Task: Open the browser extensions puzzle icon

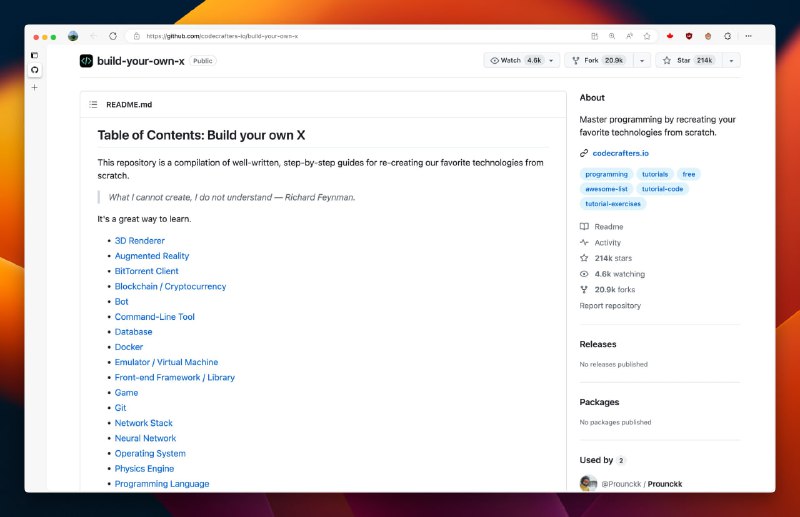Action: pyautogui.click(x=728, y=36)
